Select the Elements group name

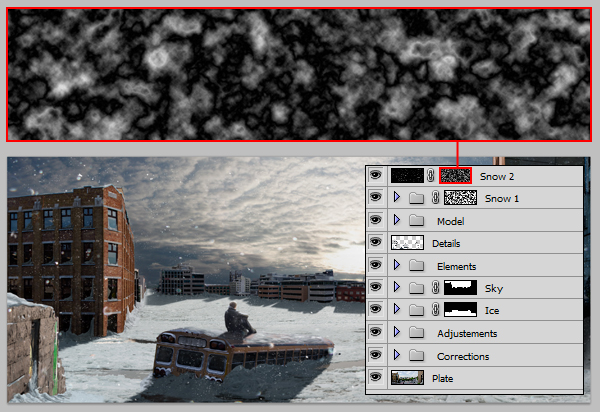click(x=457, y=267)
